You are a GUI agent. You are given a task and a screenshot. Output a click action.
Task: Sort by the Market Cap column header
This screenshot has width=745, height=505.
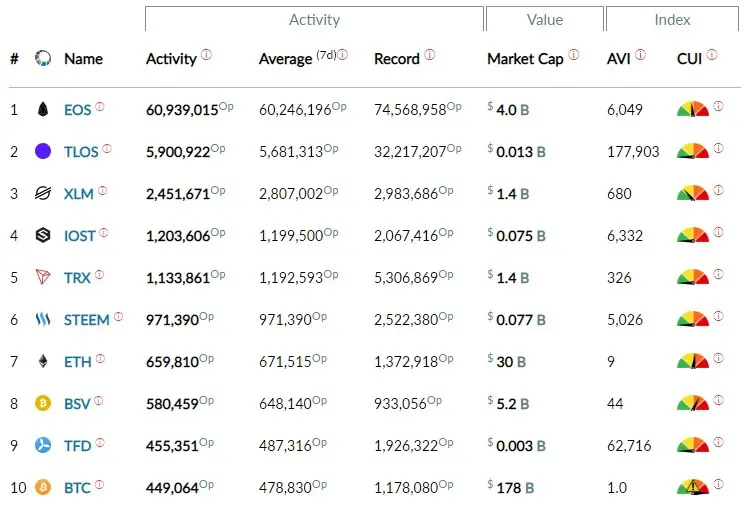525,59
